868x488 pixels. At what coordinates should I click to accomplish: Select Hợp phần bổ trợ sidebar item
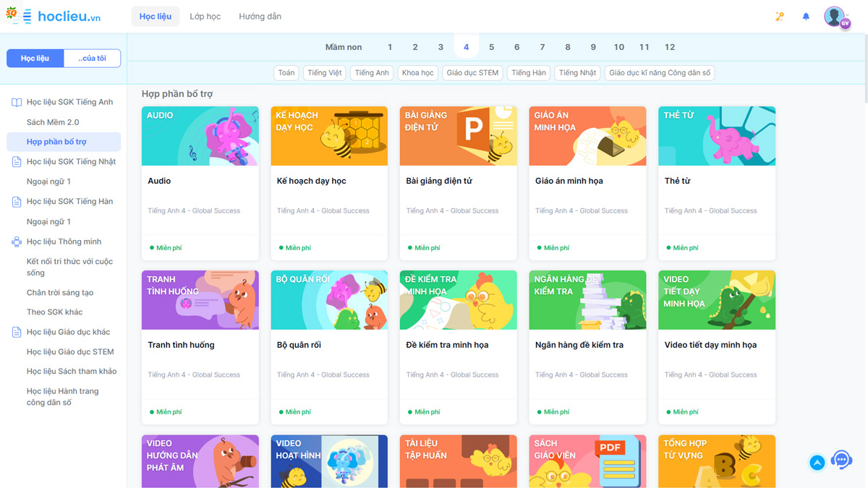(64, 142)
